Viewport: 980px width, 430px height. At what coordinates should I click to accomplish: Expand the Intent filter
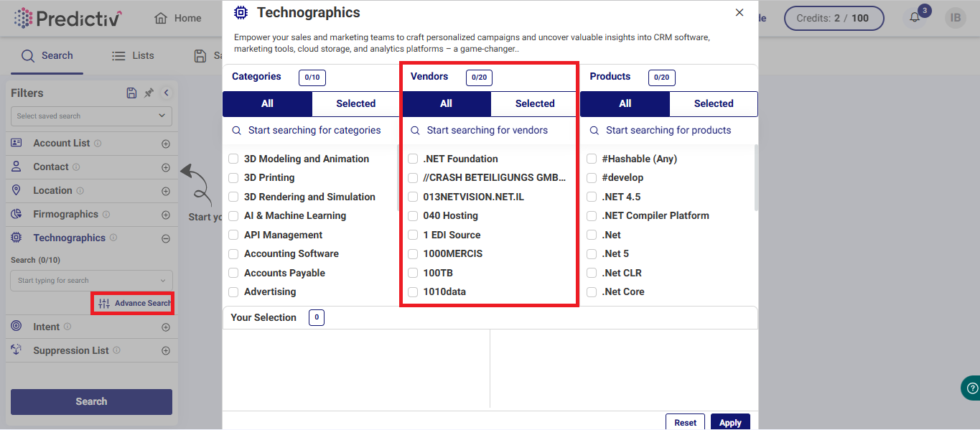pyautogui.click(x=166, y=327)
